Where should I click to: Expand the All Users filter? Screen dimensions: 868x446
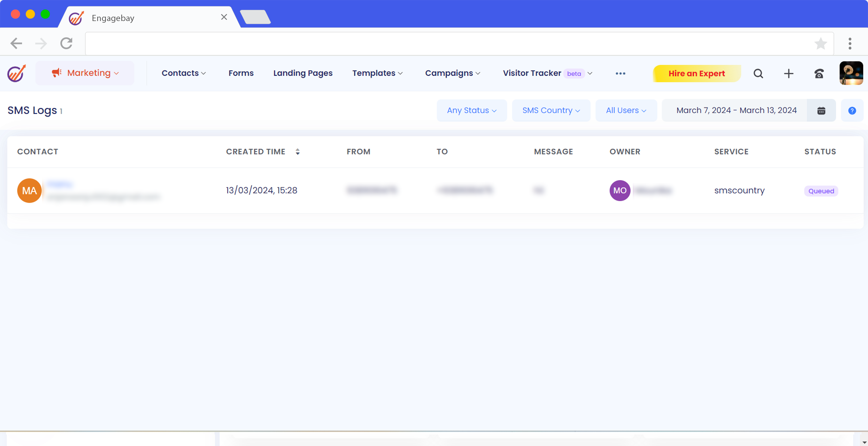[x=626, y=111]
